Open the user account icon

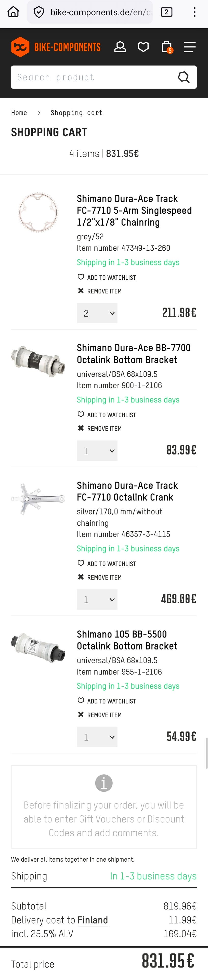120,47
